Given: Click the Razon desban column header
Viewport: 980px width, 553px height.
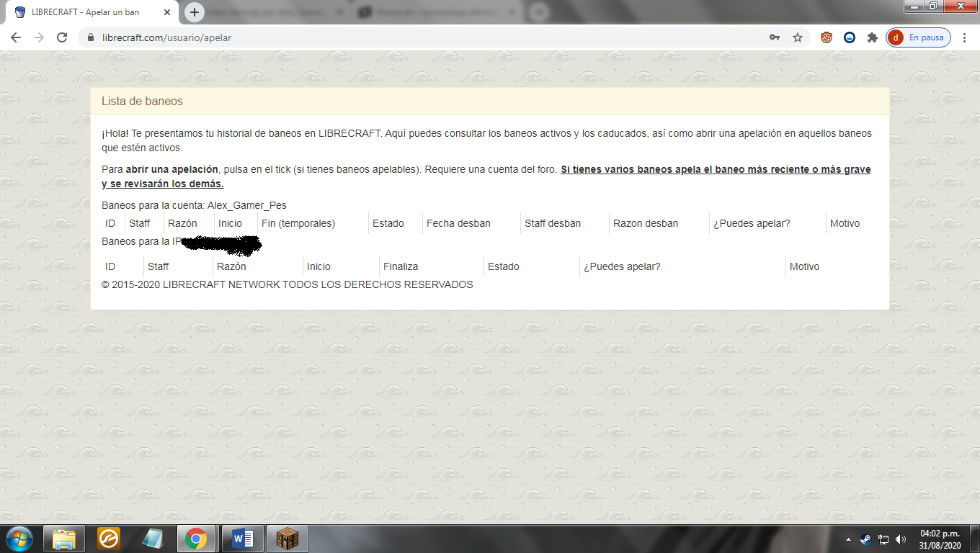Looking at the screenshot, I should point(646,223).
